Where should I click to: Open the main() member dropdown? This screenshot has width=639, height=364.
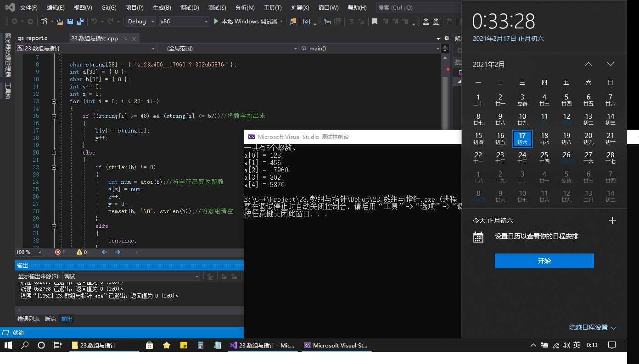point(370,48)
